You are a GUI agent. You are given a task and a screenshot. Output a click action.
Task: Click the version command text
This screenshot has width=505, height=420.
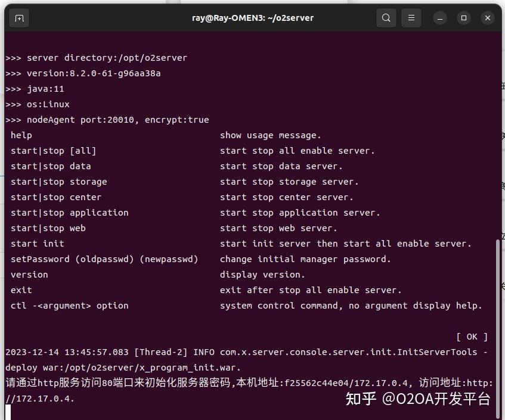tap(29, 274)
